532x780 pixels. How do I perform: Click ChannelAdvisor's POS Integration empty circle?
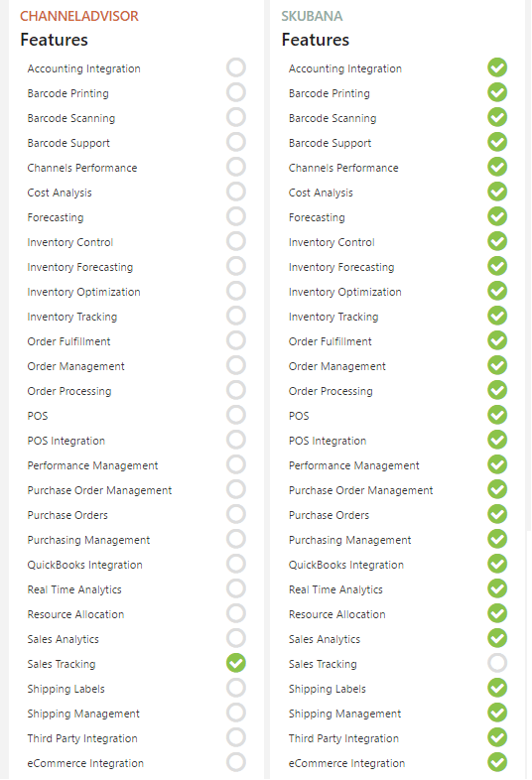236,440
